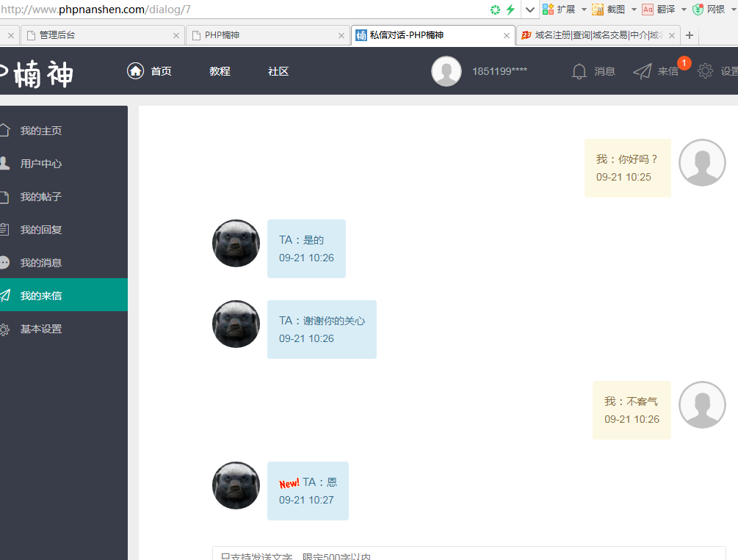Click the green refresh icon in address bar
Screen dimensions: 738x560
click(x=495, y=10)
